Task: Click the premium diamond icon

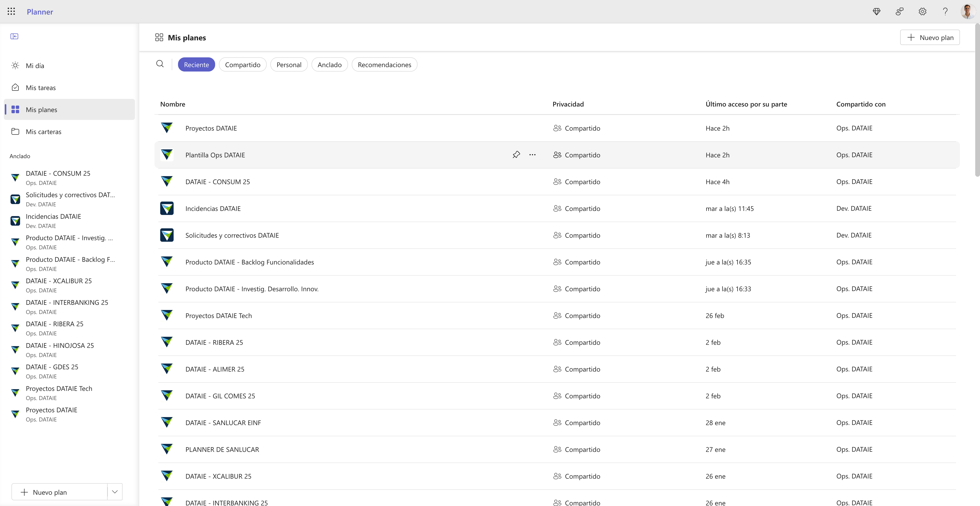Action: [x=876, y=11]
